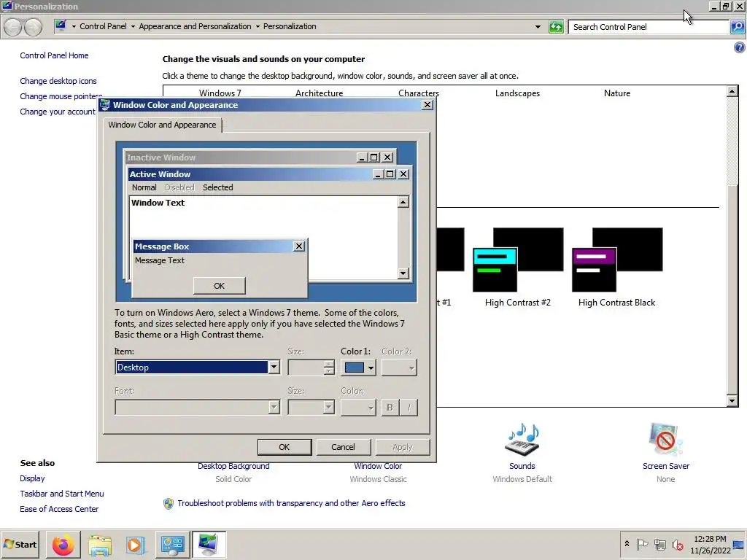The height and width of the screenshot is (560, 747).
Task: Click the address bar computer icon
Action: pyautogui.click(x=61, y=26)
